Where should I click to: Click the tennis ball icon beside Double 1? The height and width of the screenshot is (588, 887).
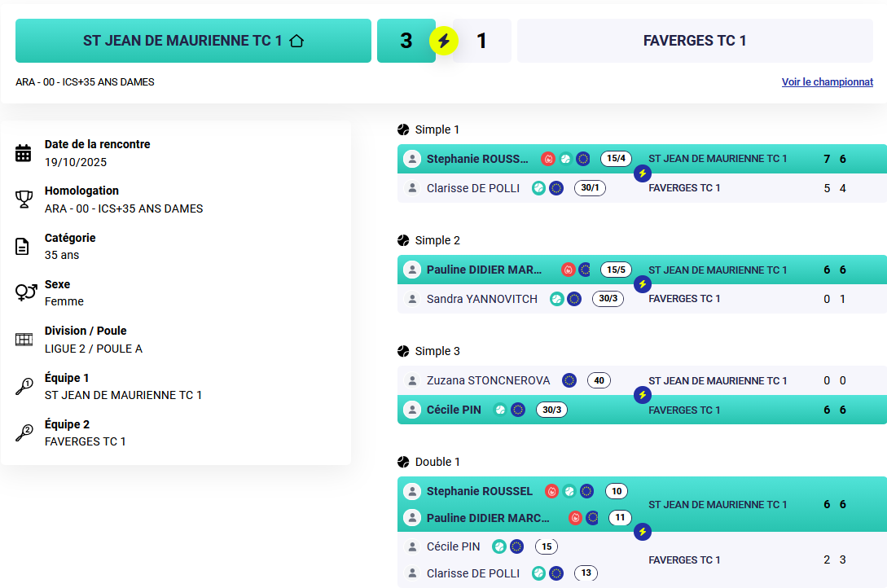pyautogui.click(x=403, y=462)
